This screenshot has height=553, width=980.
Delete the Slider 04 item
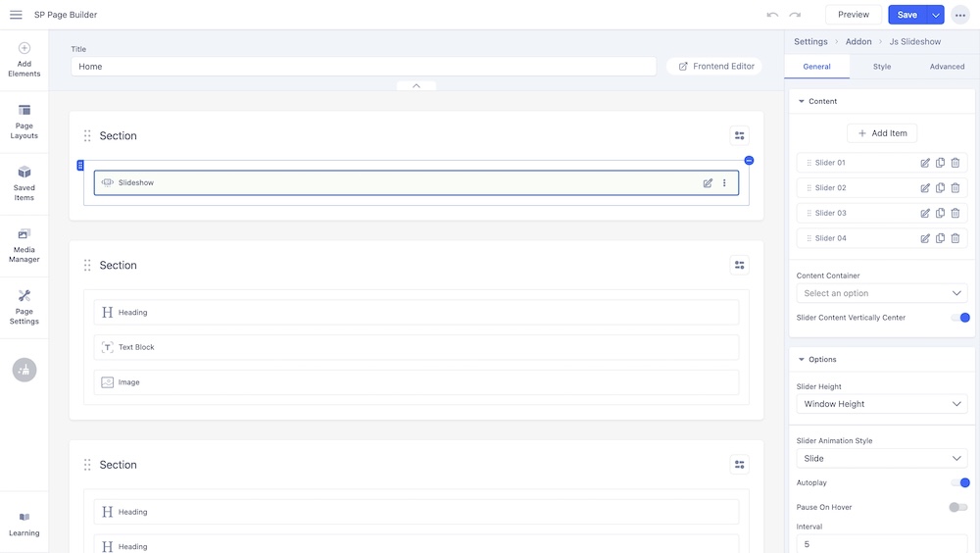coord(955,238)
